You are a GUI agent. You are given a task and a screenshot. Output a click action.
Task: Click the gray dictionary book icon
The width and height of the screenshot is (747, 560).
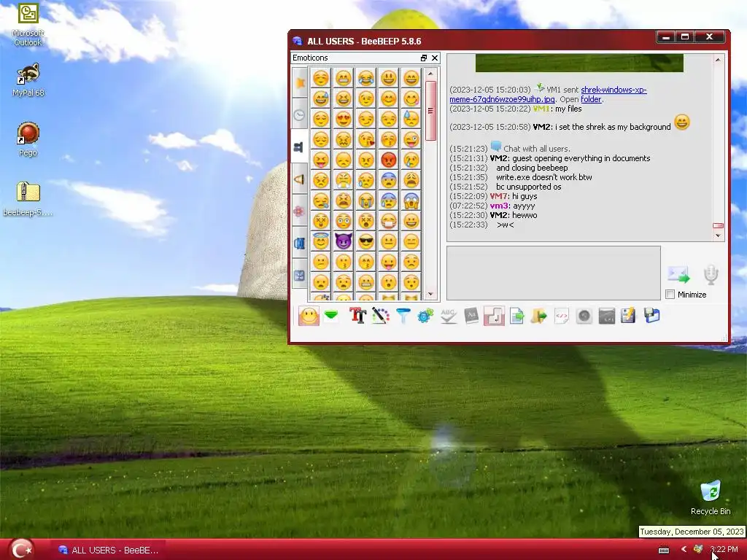pos(471,316)
